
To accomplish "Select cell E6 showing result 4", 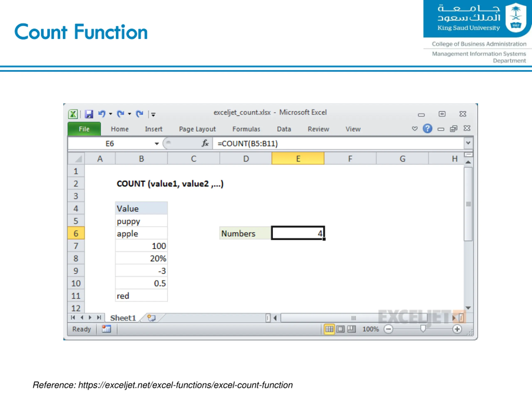I will coord(298,233).
